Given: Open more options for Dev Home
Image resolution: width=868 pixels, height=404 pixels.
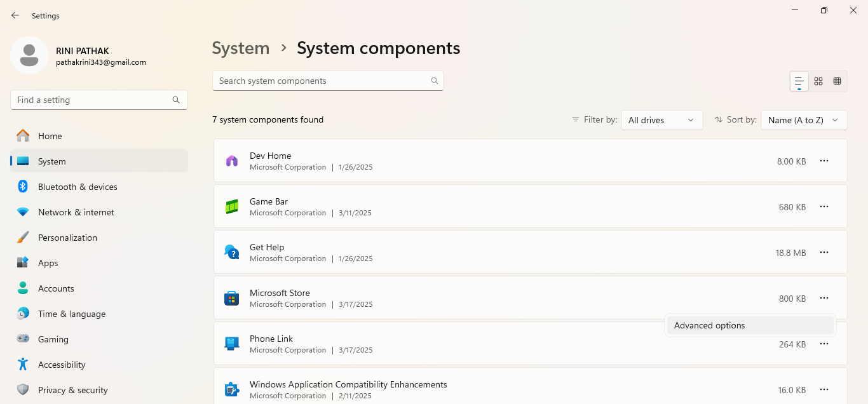Looking at the screenshot, I should tap(824, 161).
